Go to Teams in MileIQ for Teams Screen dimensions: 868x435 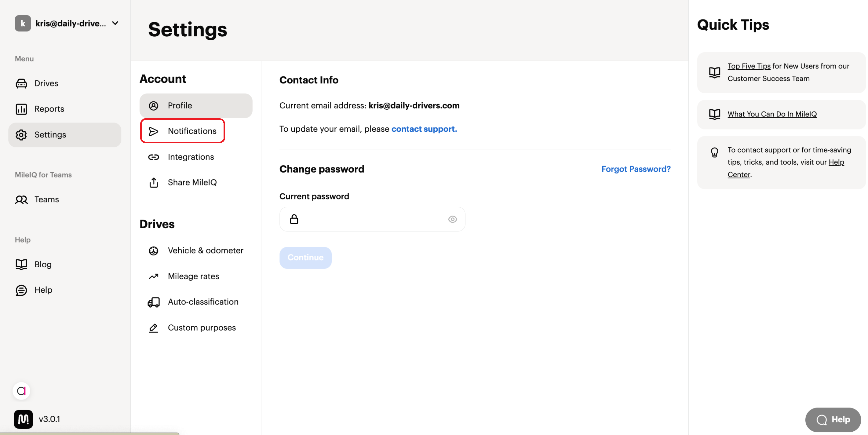coord(65,199)
